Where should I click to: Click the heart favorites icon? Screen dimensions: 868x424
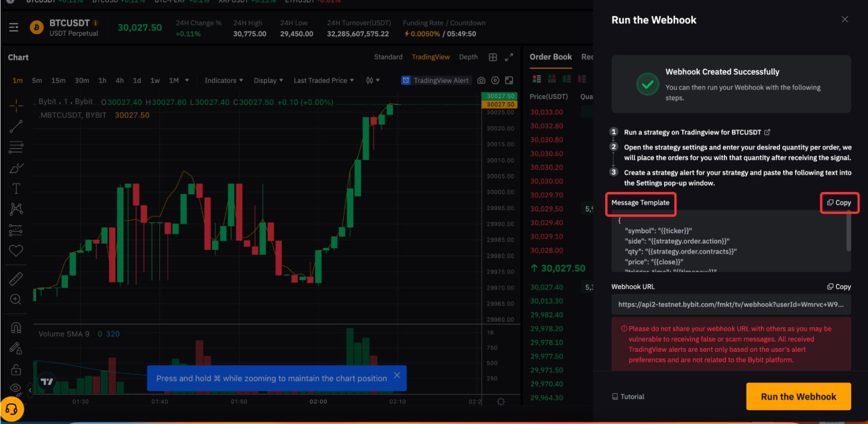coord(16,251)
